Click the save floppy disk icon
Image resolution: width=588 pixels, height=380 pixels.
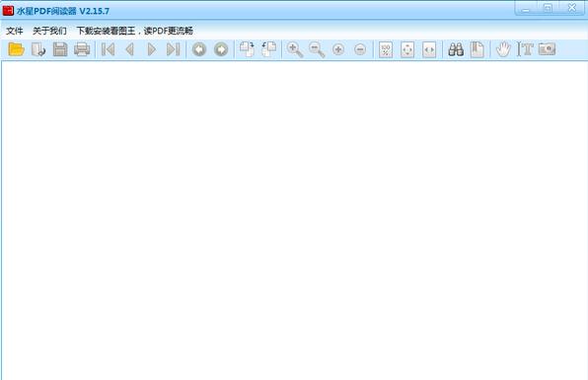pyautogui.click(x=60, y=49)
